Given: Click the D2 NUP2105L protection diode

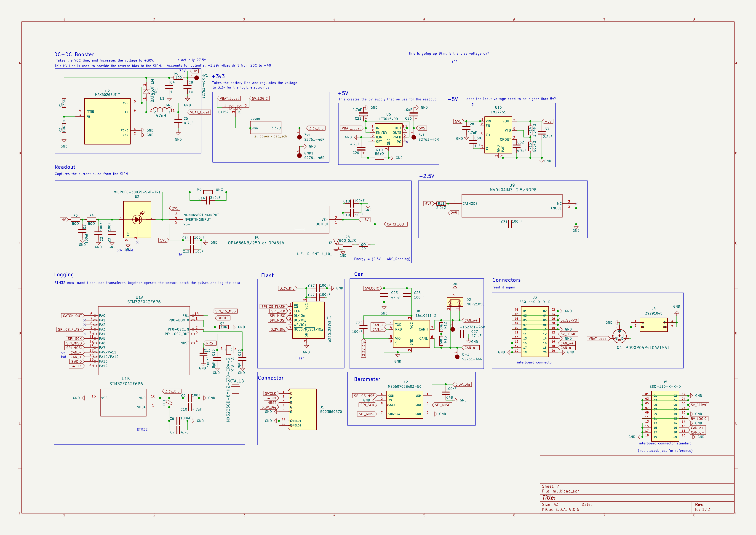Looking at the screenshot, I should click(x=455, y=302).
